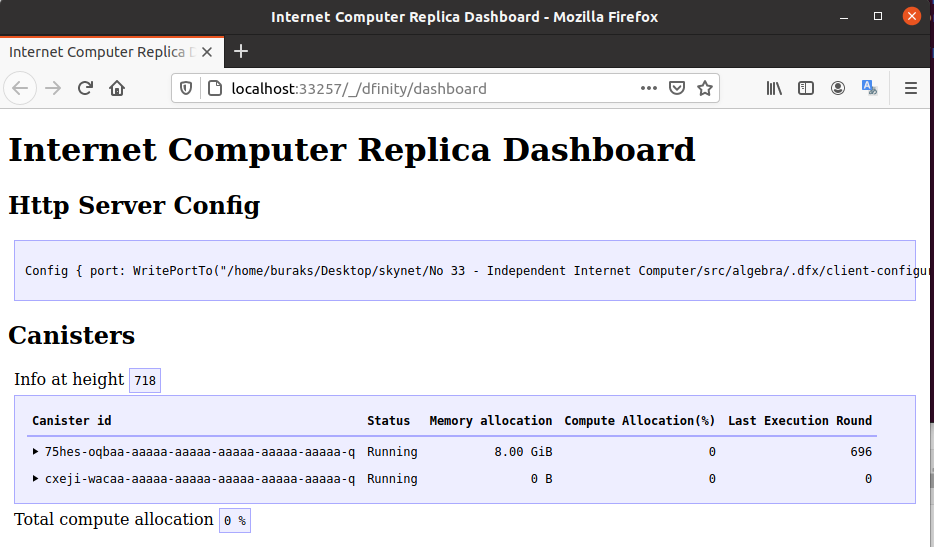Click the 8.00 GiB memory value
Viewport: 934px width, 547px height.
523,452
